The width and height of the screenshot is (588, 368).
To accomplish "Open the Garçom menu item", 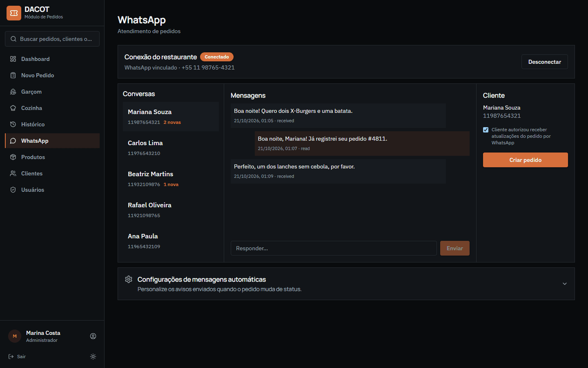I will [52, 92].
